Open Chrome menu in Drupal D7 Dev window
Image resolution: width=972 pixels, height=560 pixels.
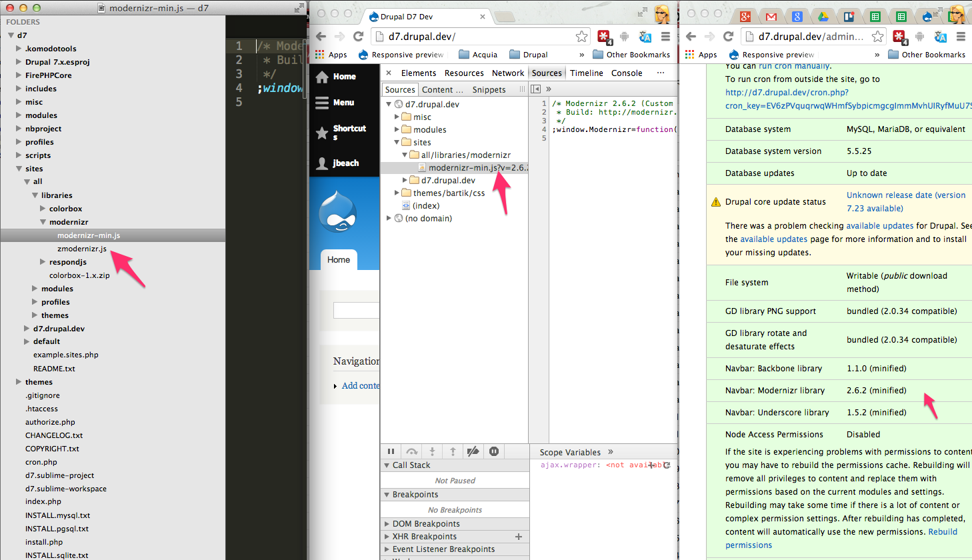[x=665, y=37]
